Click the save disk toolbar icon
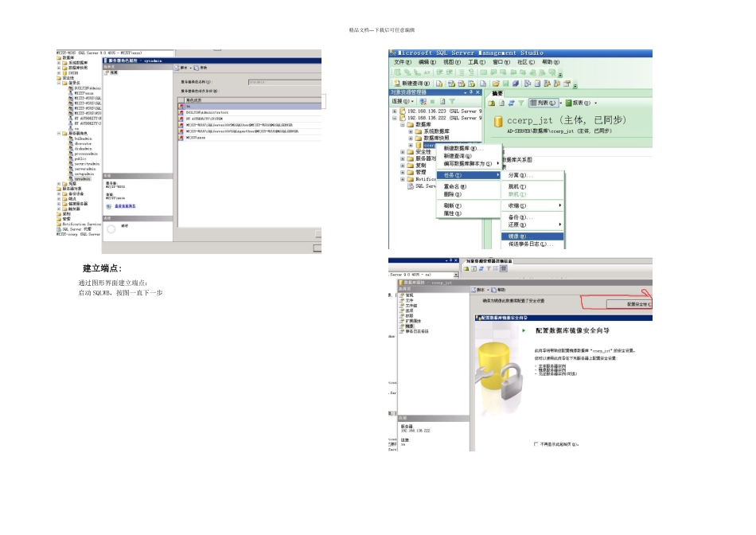This screenshot has height=535, width=756. click(x=505, y=84)
